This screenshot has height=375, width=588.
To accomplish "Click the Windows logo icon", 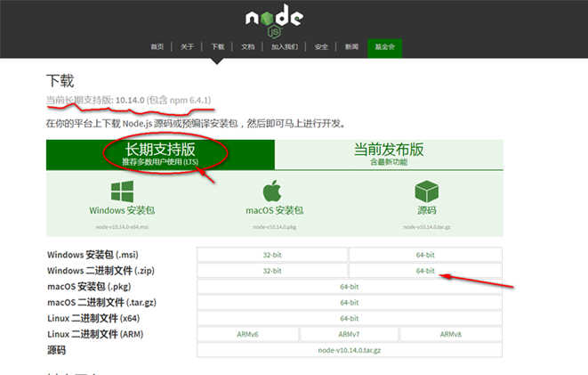I will pyautogui.click(x=122, y=192).
